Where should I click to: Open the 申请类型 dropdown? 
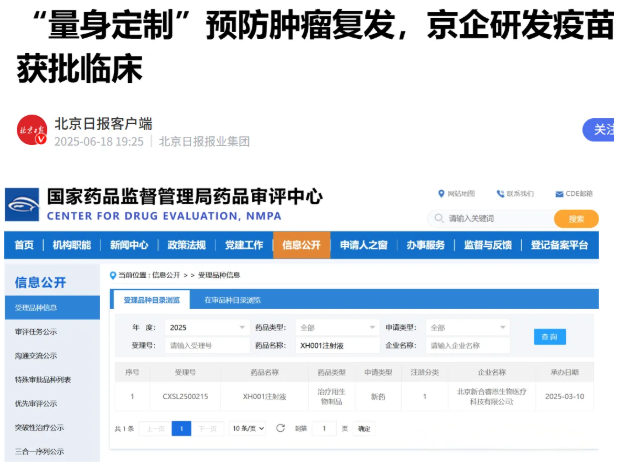tap(467, 327)
